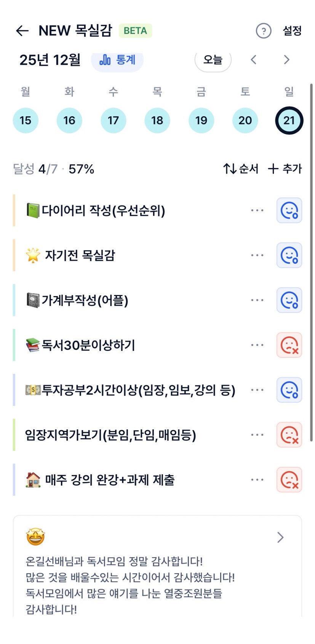Toggle completion status for 임장지역가보기
315x644 pixels.
[289, 435]
